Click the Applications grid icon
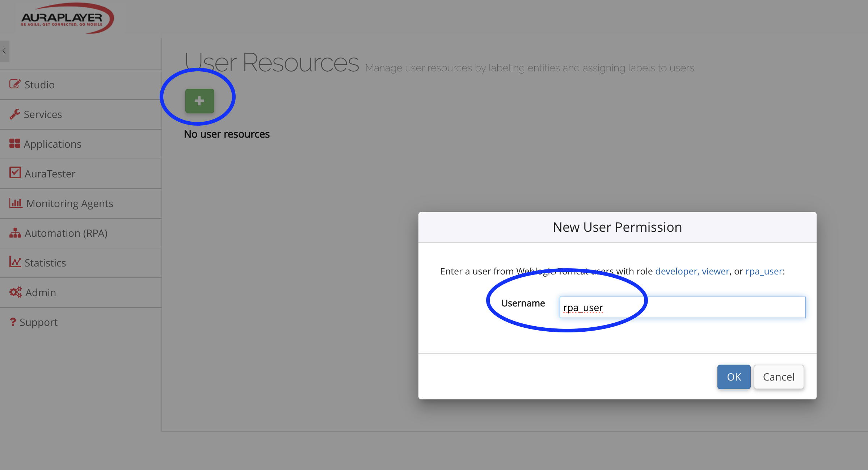 click(x=15, y=143)
